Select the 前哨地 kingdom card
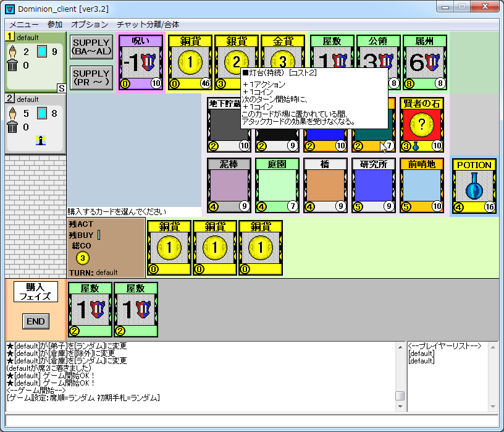The image size is (504, 432). pyautogui.click(x=422, y=185)
